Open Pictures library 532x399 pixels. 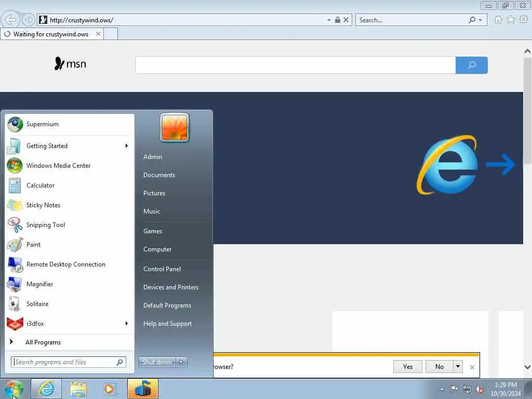[154, 193]
